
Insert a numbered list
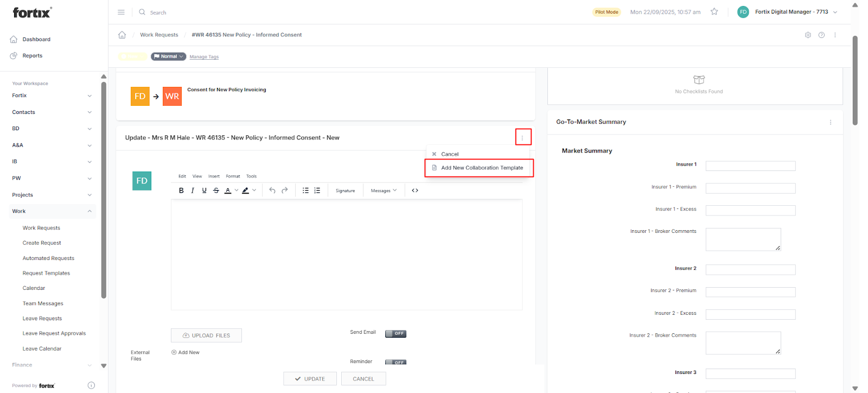tap(317, 191)
